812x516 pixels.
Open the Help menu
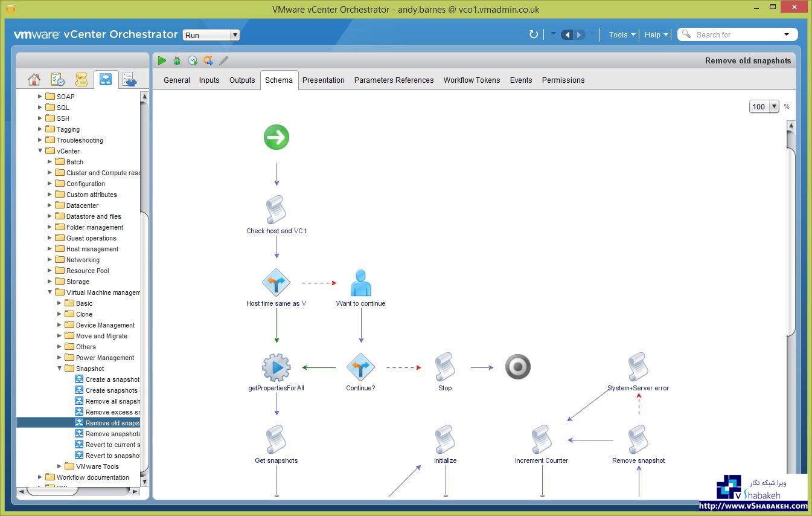tap(656, 34)
